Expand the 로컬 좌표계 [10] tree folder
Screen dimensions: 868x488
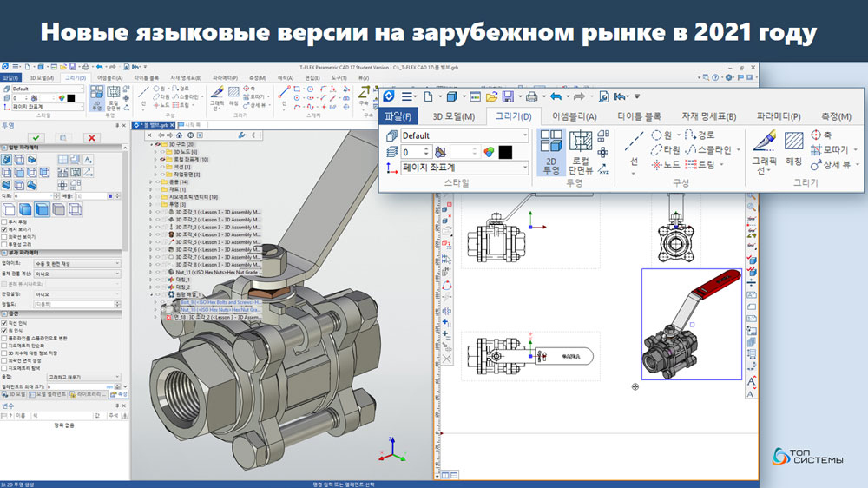click(156, 160)
